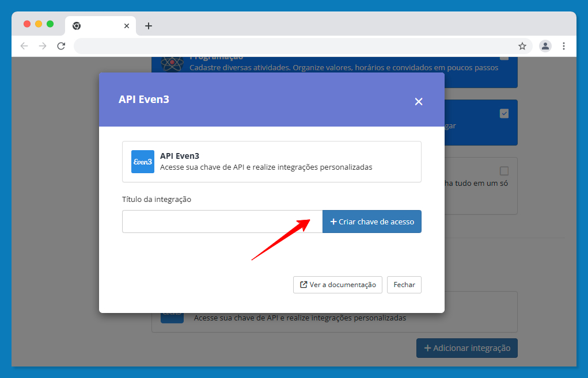Click the atom icon on Programação card
Screen dimensions: 588x378
(x=172, y=64)
